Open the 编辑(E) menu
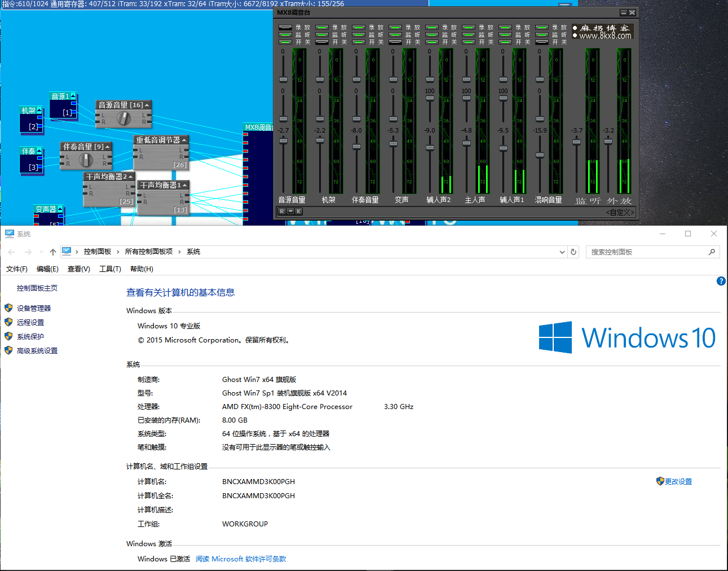Viewport: 728px width, 571px height. (47, 269)
